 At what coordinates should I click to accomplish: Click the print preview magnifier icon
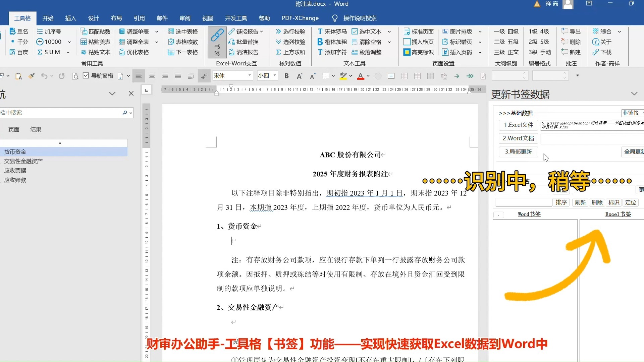point(75,76)
